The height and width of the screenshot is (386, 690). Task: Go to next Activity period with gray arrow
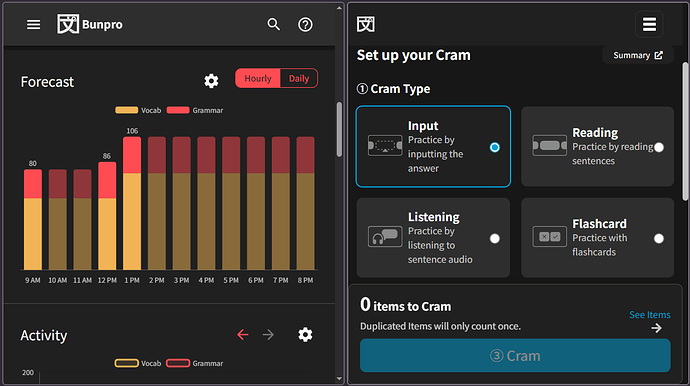pos(268,335)
